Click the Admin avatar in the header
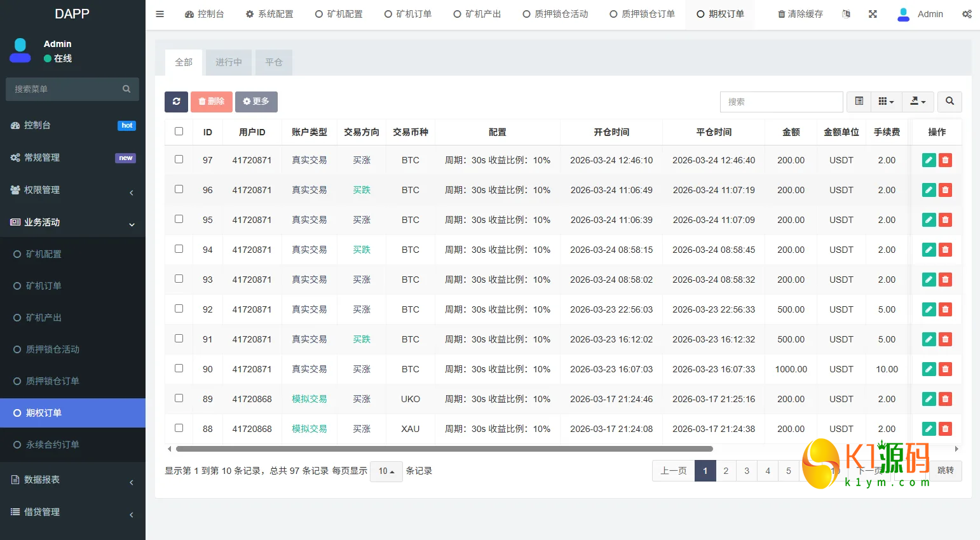This screenshot has height=540, width=980. 903,14
